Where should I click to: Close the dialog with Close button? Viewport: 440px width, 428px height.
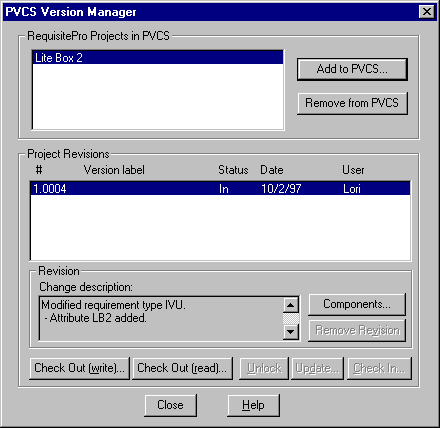(x=170, y=405)
